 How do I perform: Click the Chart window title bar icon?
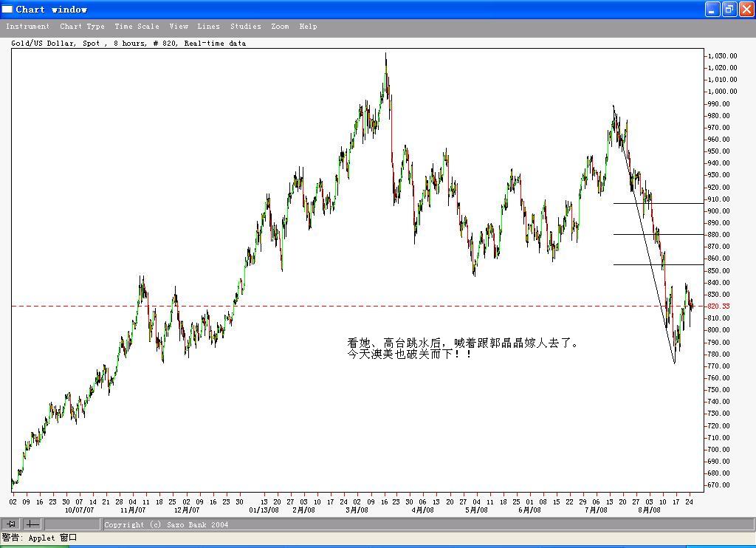(x=7, y=9)
